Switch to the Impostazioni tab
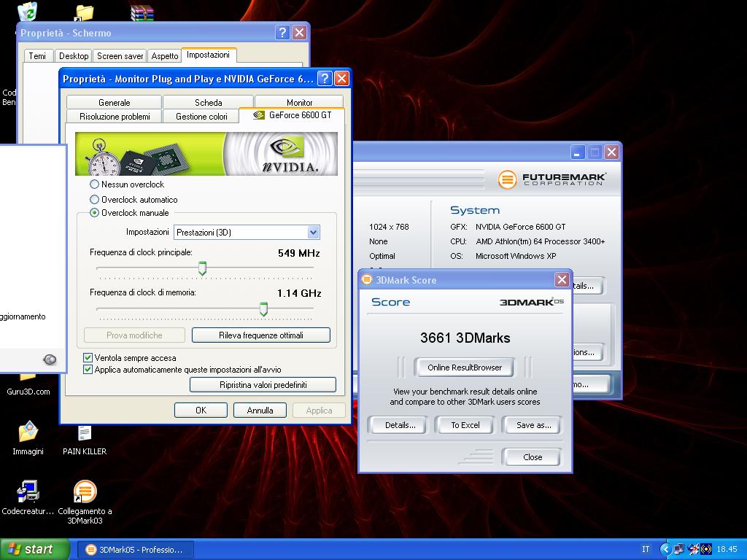The image size is (747, 560). coord(208,55)
